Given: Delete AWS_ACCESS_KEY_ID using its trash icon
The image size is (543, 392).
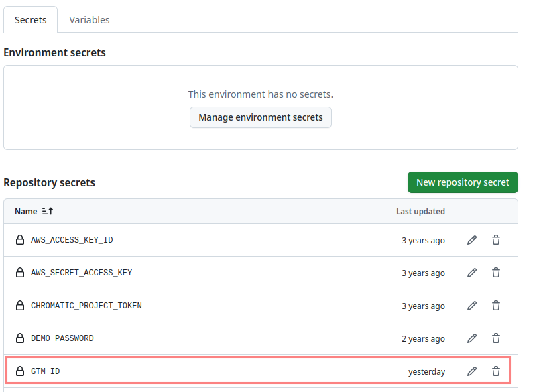Looking at the screenshot, I should coord(496,239).
